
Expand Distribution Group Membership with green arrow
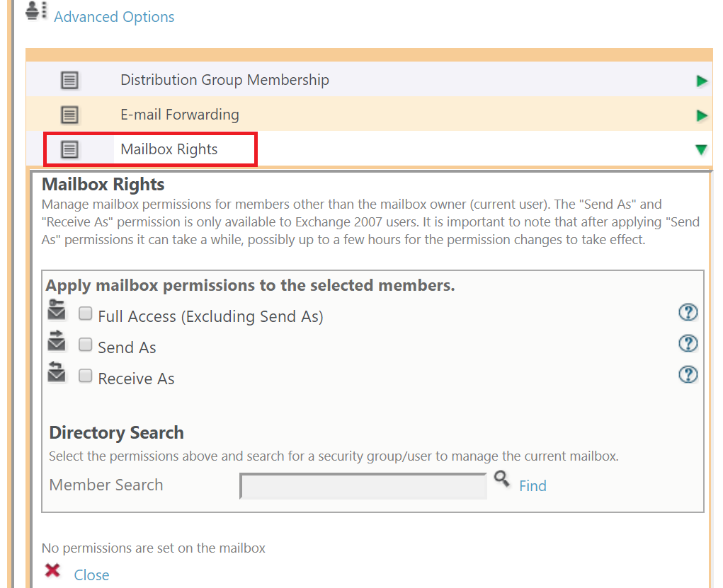702,81
